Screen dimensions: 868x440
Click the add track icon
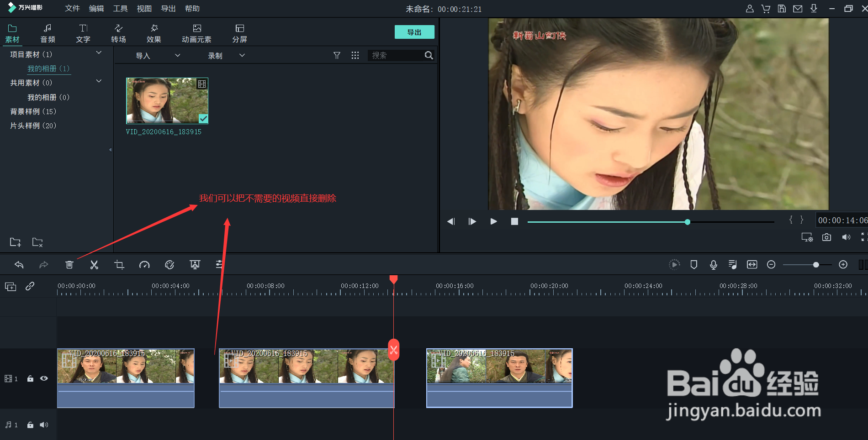(11, 287)
